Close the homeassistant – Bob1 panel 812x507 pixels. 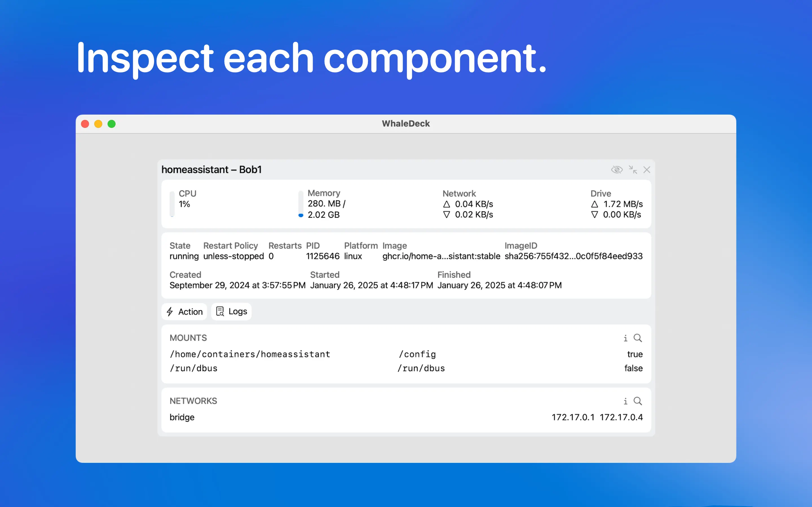(x=646, y=170)
